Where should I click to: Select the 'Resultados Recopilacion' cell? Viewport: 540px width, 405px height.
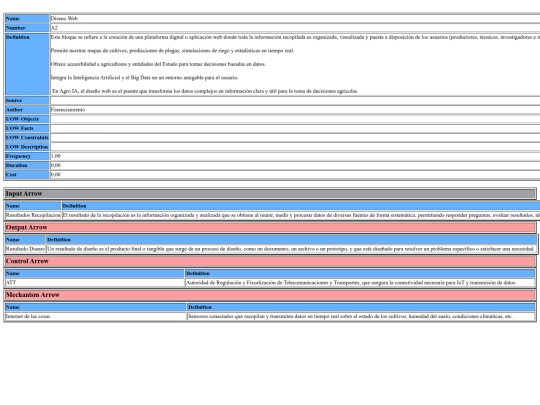33,215
